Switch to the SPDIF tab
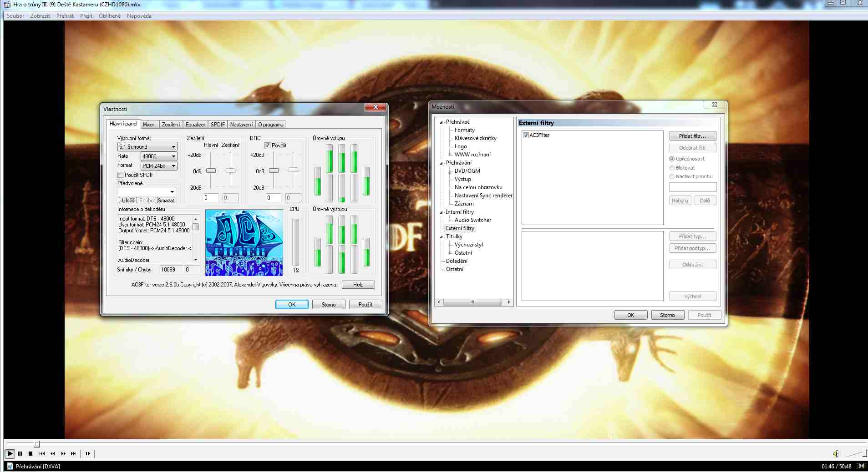Image resolution: width=868 pixels, height=472 pixels. [218, 125]
